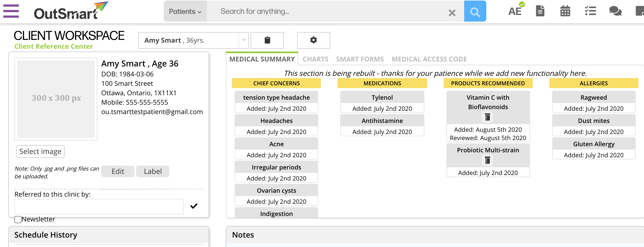The image size is (644, 247).
Task: Select Vitamin C with Bioflavonoids product
Action: point(488,117)
